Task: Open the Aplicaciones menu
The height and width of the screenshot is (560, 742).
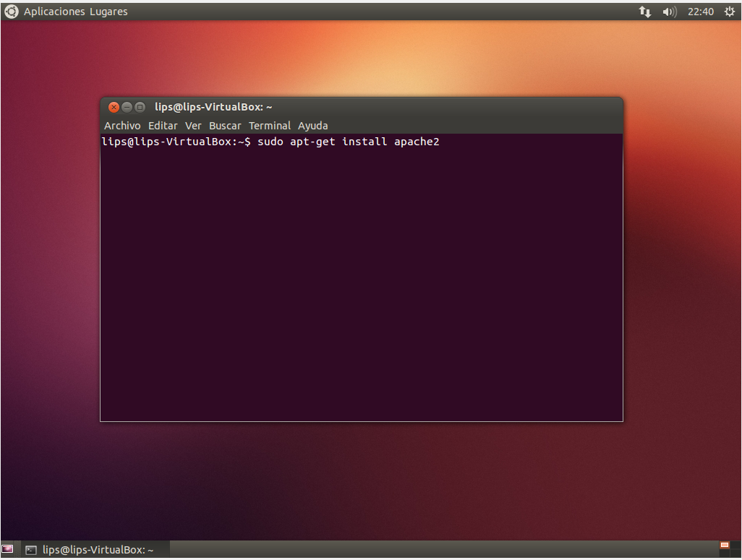Action: pos(54,12)
